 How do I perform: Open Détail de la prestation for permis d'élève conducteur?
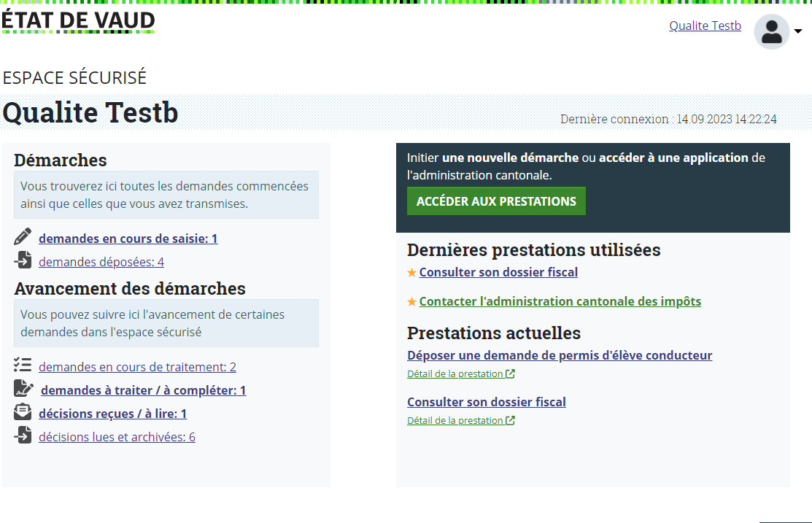click(x=455, y=374)
